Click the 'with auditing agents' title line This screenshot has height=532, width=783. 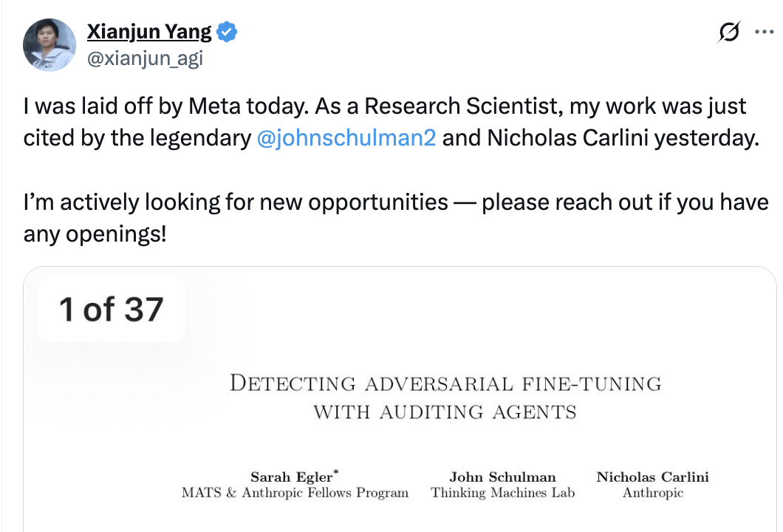pos(445,412)
